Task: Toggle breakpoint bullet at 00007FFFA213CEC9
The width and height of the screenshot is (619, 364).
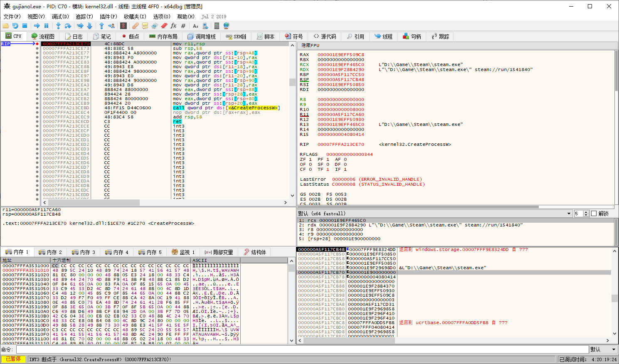Action: 37,117
